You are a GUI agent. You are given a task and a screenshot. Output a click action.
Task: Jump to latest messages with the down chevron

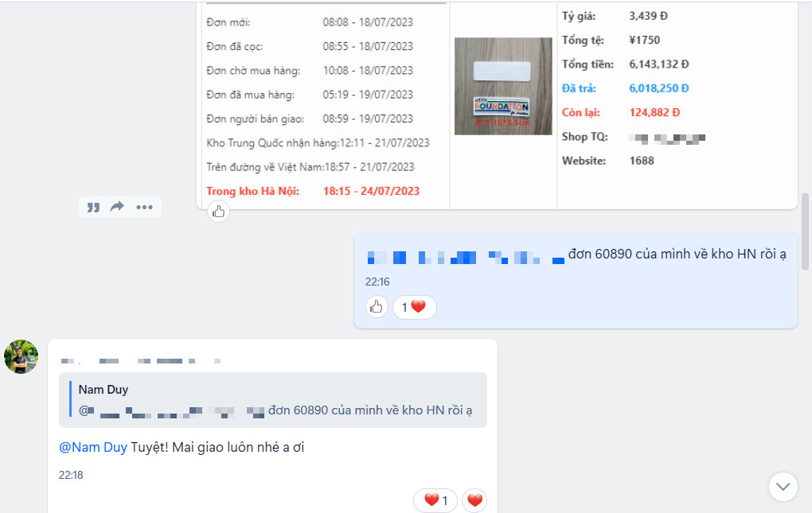coord(783,486)
